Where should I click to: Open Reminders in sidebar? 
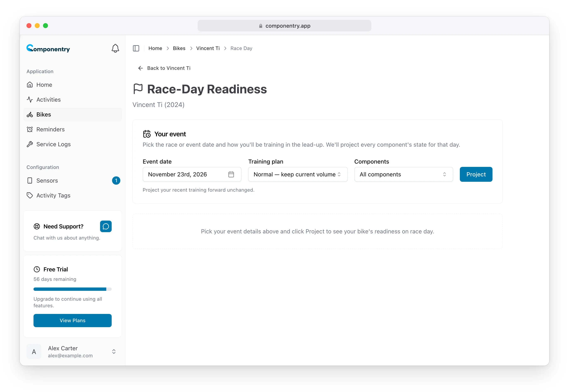coord(73,129)
